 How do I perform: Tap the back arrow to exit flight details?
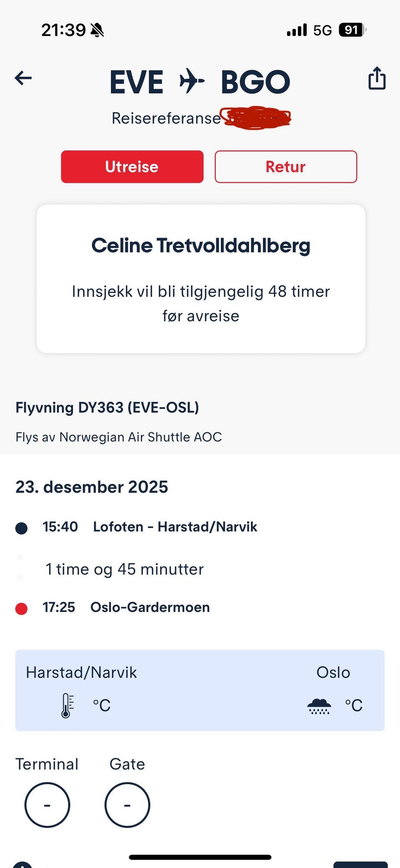tap(23, 78)
